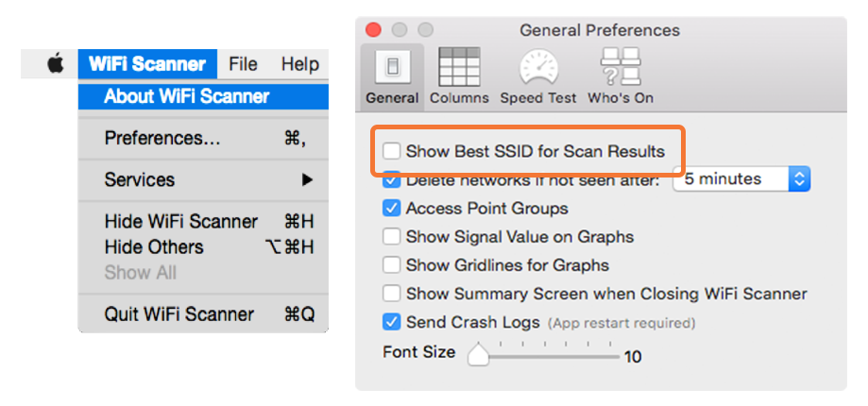Close the General Preferences window
This screenshot has height=406, width=868.
tap(374, 30)
